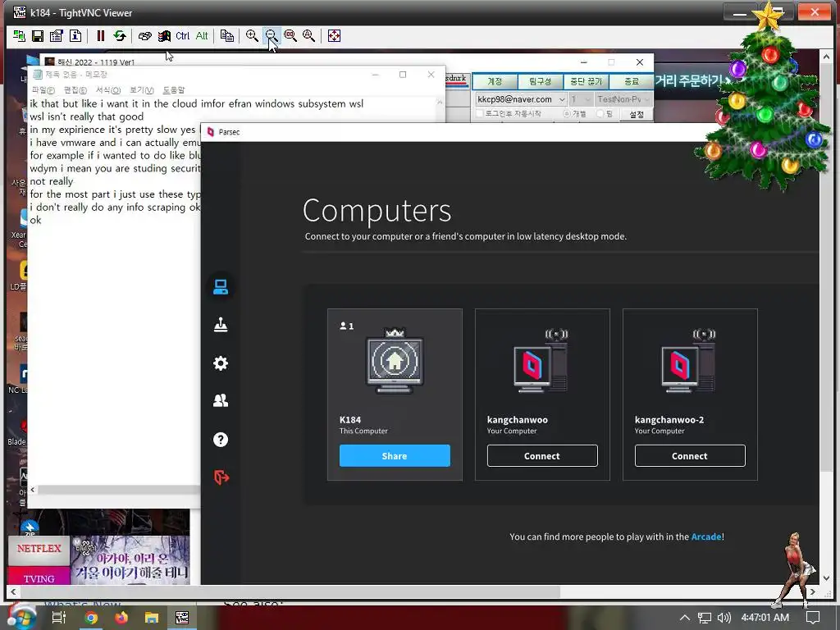The image size is (840, 630).
Task: Select the 개별 radio button
Action: pyautogui.click(x=566, y=113)
